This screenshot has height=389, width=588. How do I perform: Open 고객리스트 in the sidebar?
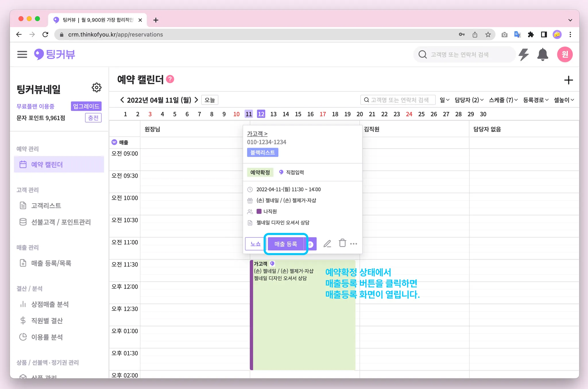(x=46, y=206)
